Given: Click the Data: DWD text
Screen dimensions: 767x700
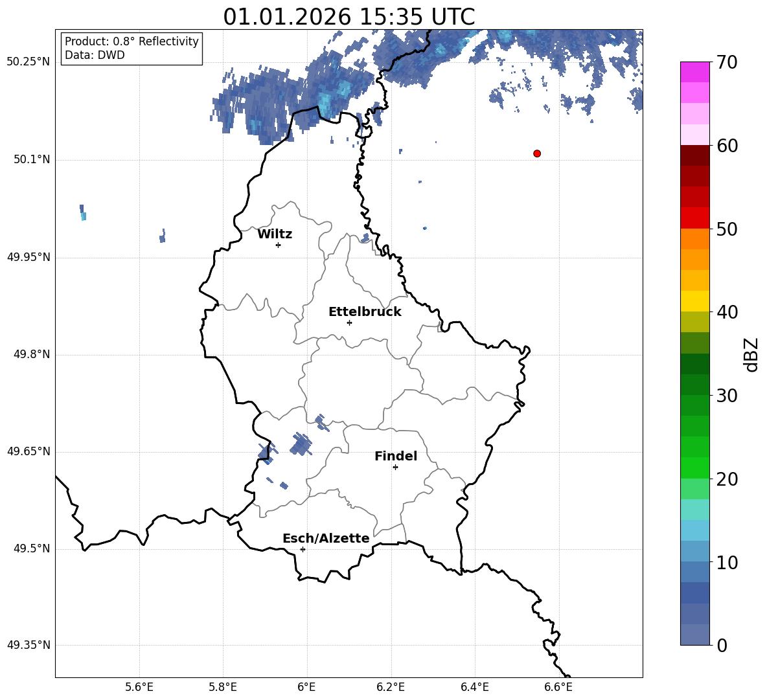Looking at the screenshot, I should (x=95, y=55).
